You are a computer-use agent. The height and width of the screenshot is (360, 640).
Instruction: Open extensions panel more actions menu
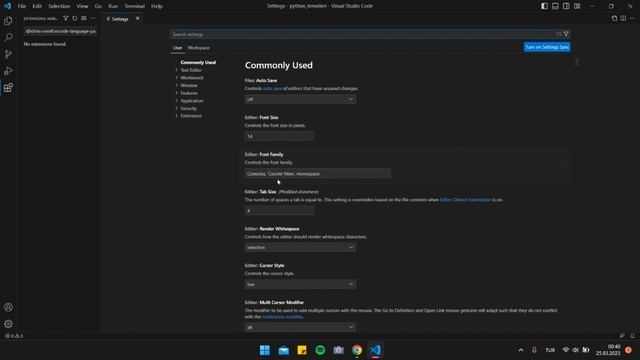pyautogui.click(x=93, y=18)
